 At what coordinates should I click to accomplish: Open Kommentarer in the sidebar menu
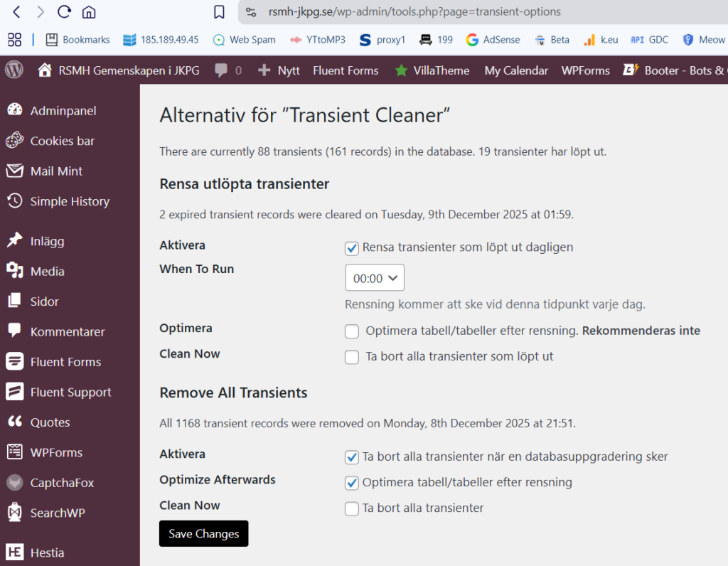click(x=67, y=331)
